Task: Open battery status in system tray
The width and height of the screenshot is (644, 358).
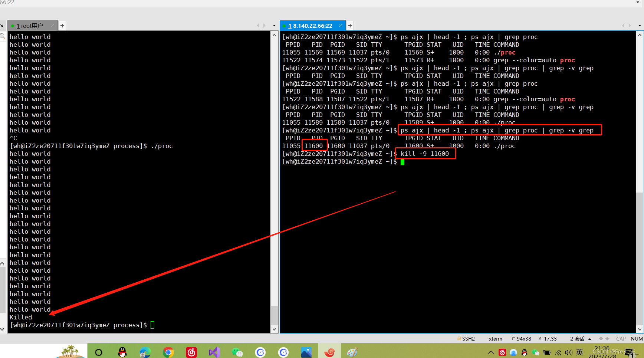Action: (546, 352)
